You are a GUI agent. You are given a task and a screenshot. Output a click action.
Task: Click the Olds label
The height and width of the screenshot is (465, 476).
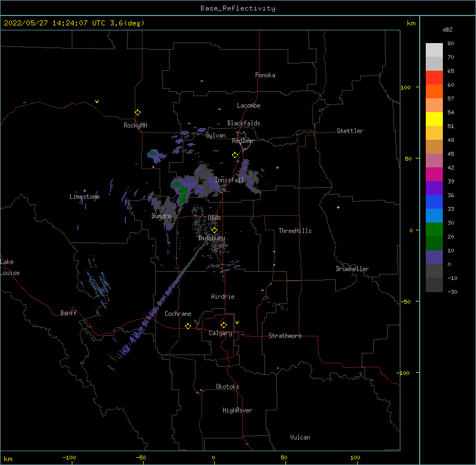(x=214, y=218)
